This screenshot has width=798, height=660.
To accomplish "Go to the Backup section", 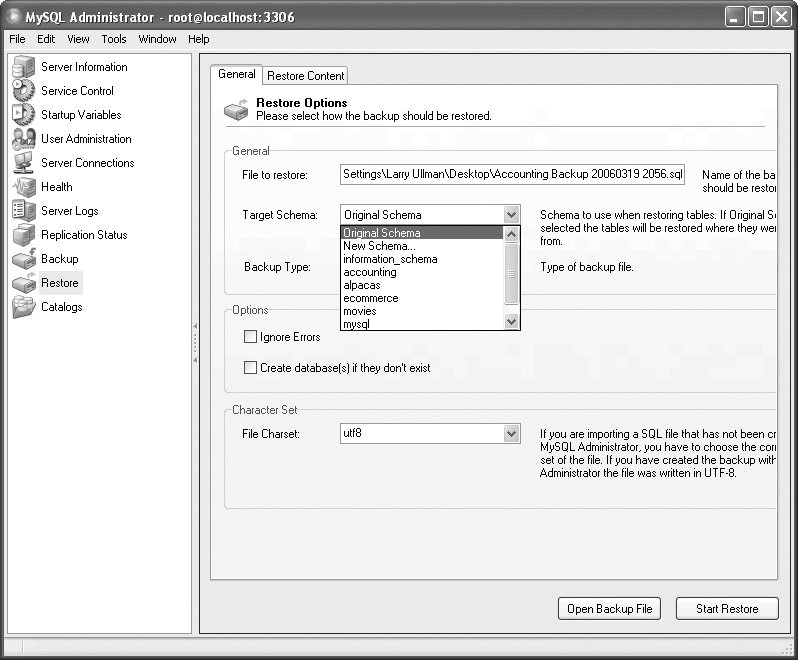I will 60,259.
